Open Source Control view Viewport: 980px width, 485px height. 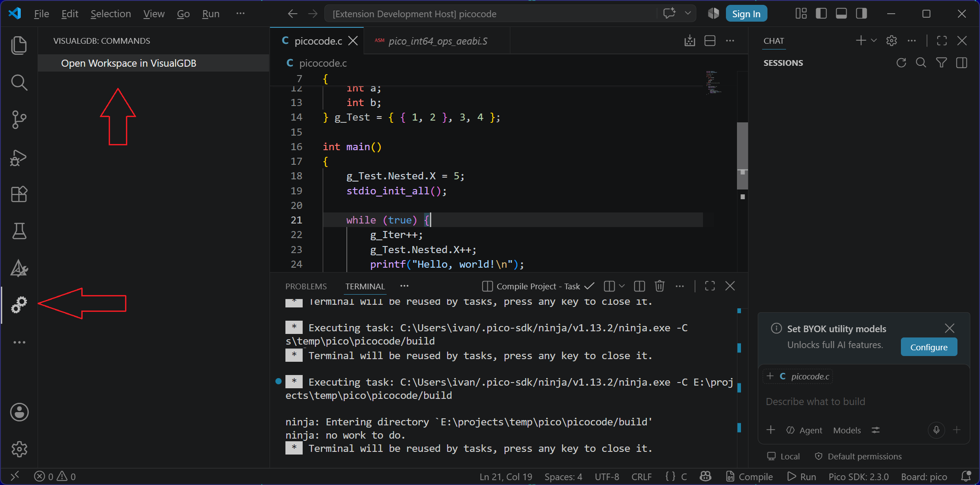tap(19, 120)
